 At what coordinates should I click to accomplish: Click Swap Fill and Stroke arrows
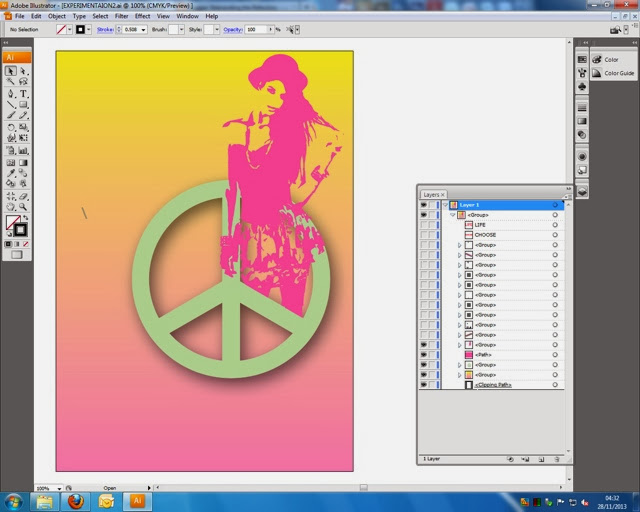point(26,218)
